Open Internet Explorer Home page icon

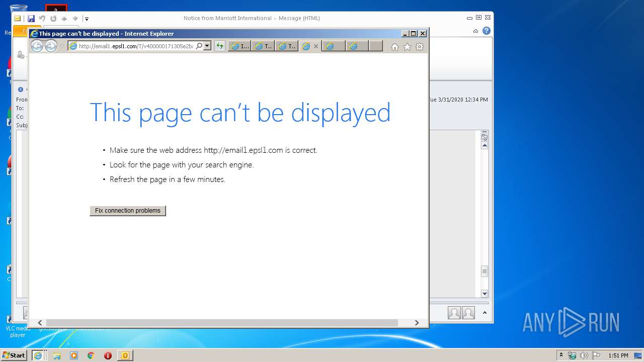[x=395, y=47]
